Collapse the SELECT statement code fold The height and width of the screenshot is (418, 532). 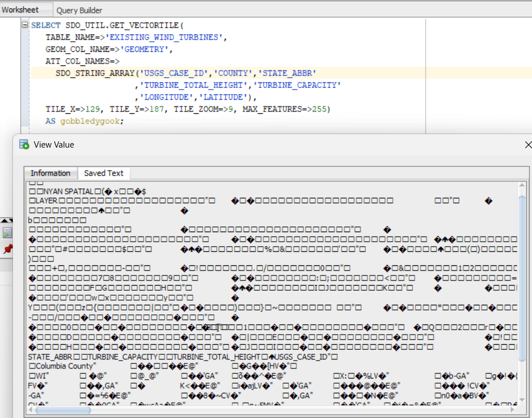[25, 25]
